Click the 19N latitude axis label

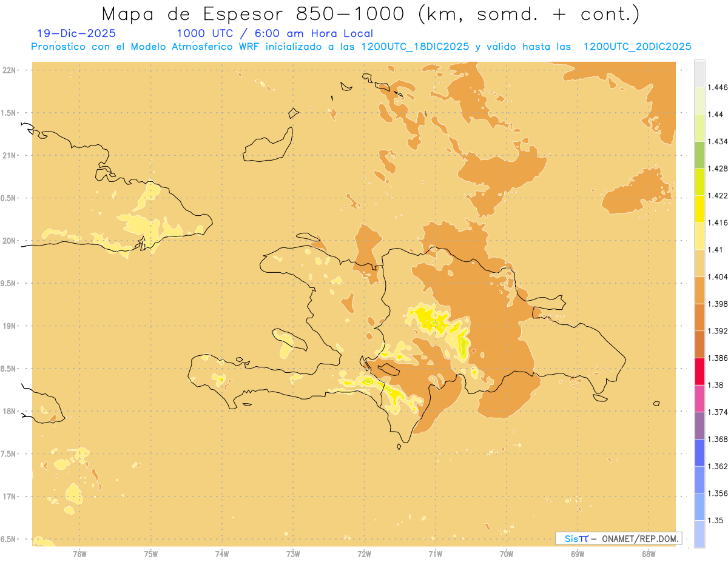pos(10,326)
